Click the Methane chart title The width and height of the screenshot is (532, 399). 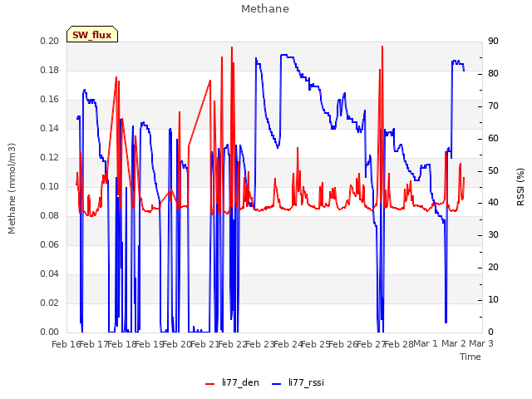coord(265,9)
